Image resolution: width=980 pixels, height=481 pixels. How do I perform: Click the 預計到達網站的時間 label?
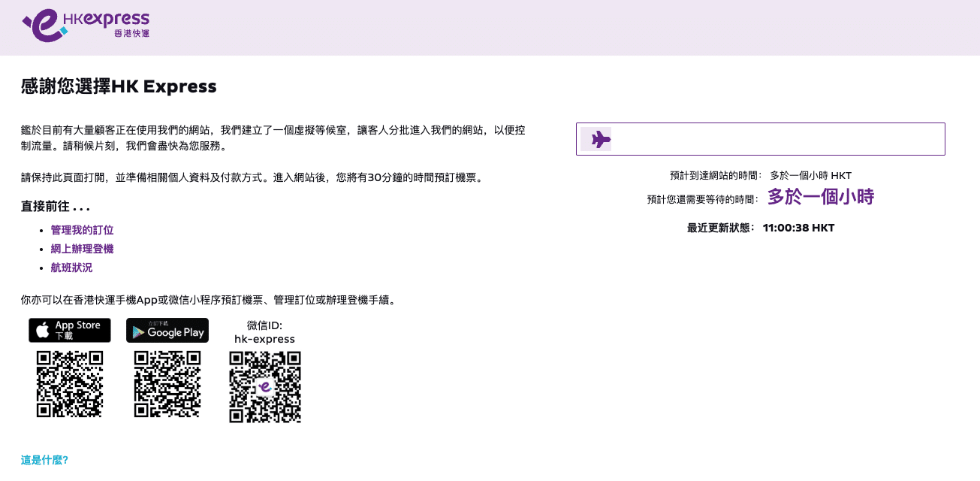716,175
